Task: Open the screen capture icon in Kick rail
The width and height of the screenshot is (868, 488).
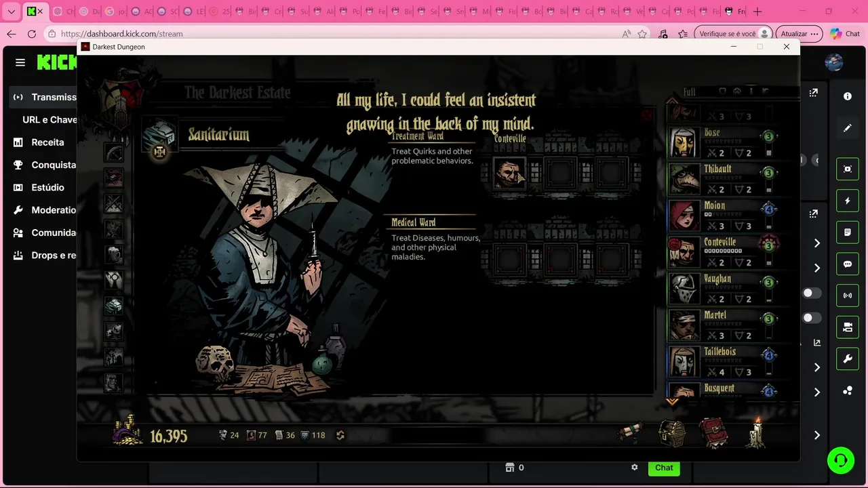Action: tap(848, 169)
